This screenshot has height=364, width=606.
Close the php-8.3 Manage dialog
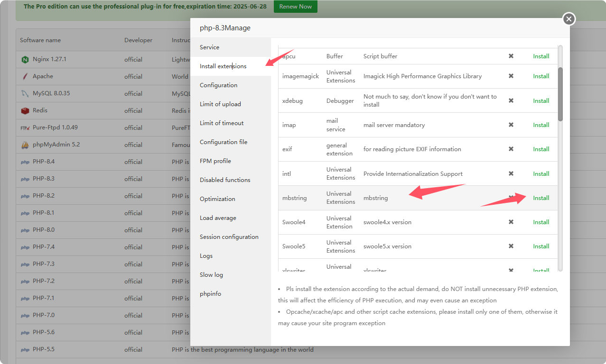point(569,19)
